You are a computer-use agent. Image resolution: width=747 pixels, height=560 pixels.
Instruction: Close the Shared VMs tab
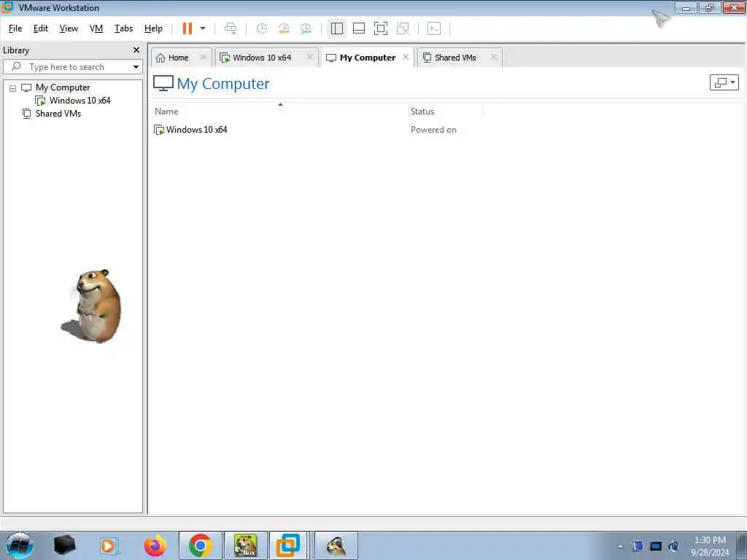(494, 57)
